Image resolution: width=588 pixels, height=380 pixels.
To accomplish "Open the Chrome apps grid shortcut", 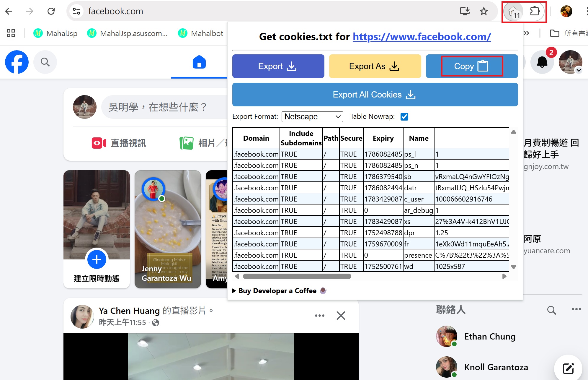I will point(11,33).
